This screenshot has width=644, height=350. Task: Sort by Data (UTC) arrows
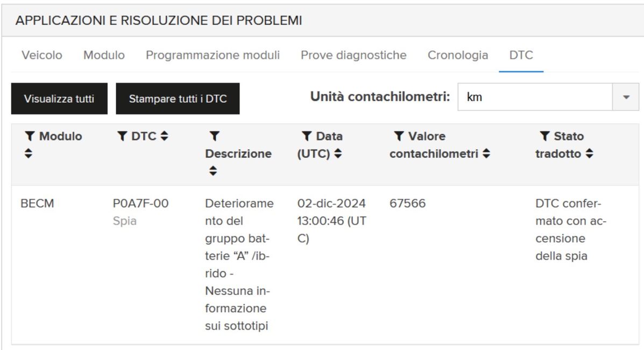pyautogui.click(x=338, y=153)
